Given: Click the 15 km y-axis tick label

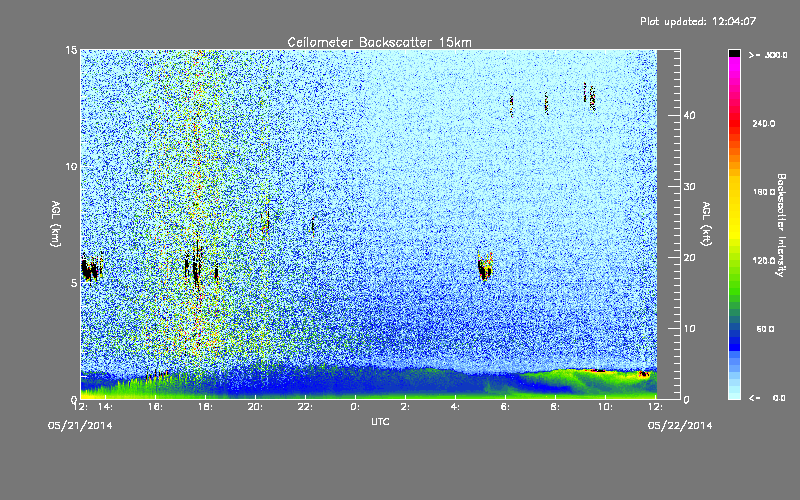Looking at the screenshot, I should pos(71,50).
